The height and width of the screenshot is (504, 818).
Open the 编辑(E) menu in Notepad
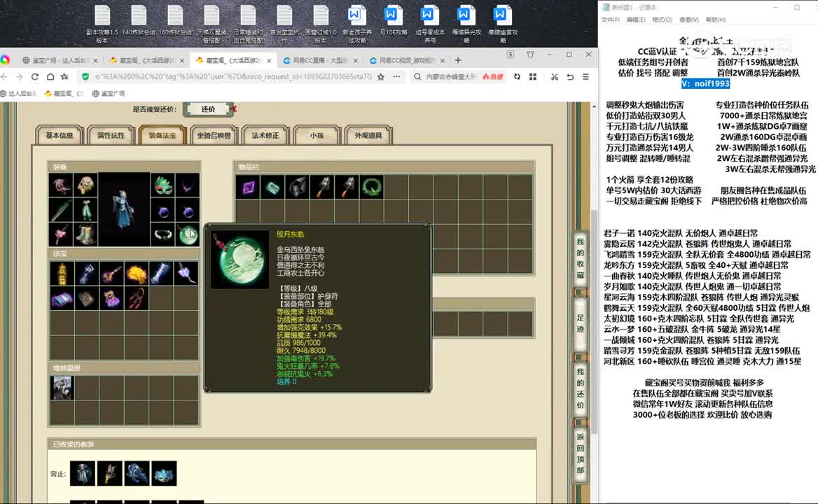tap(636, 20)
